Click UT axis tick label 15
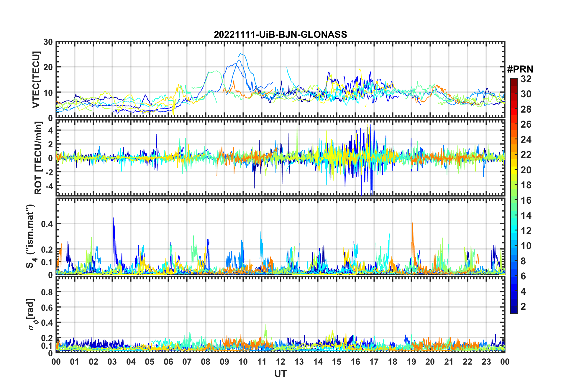Image resolution: width=561 pixels, height=392 pixels. pyautogui.click(x=337, y=362)
